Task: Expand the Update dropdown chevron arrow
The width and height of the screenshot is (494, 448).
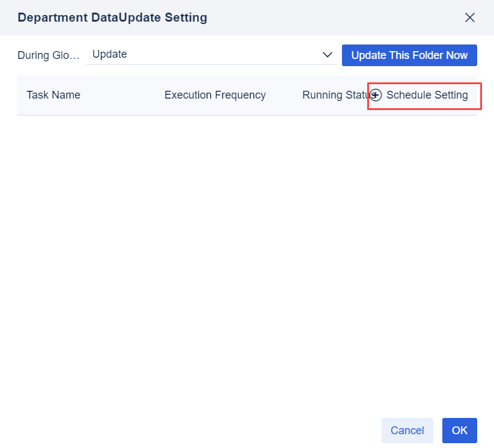Action: coord(328,55)
